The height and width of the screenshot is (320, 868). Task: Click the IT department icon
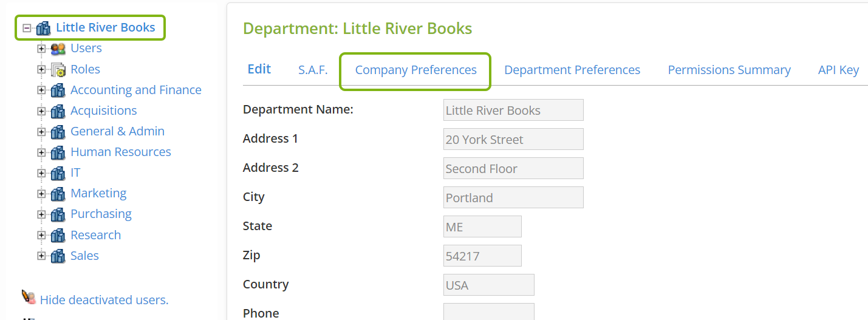click(x=58, y=173)
